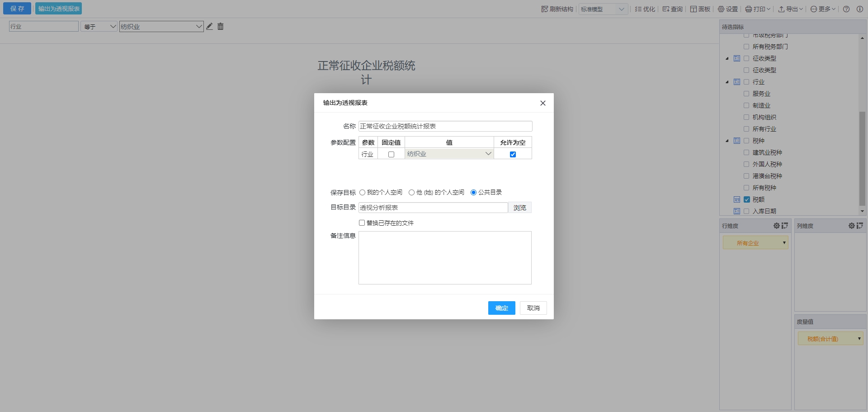
Task: Close the 输出为透视报表 dialog
Action: coord(543,103)
